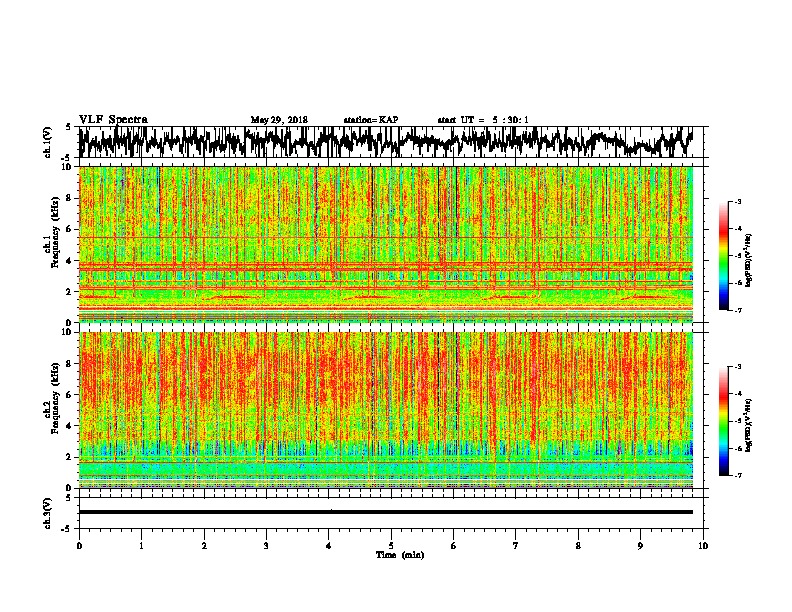Click time axis tick label '5'
This screenshot has width=792, height=612.
[x=391, y=546]
